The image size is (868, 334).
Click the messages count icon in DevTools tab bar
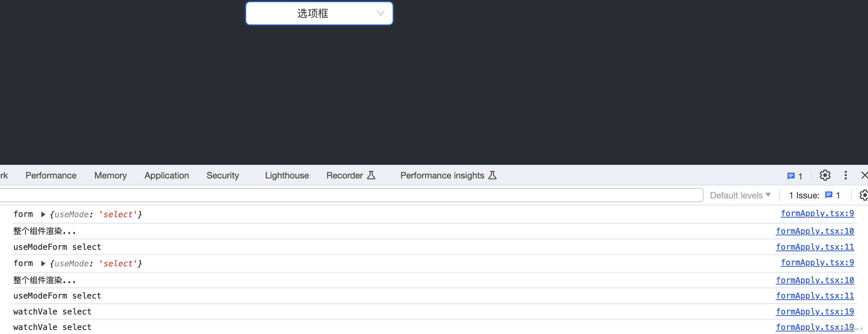[x=795, y=176]
